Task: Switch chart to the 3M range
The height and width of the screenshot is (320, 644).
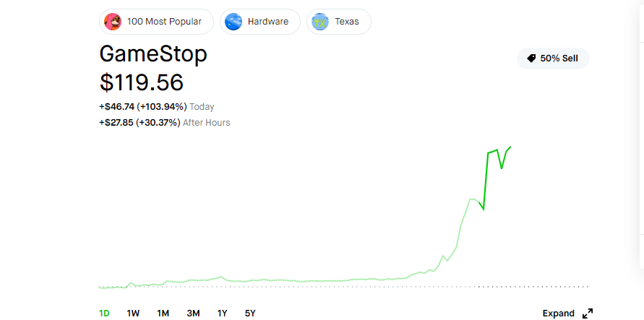Action: pyautogui.click(x=193, y=313)
